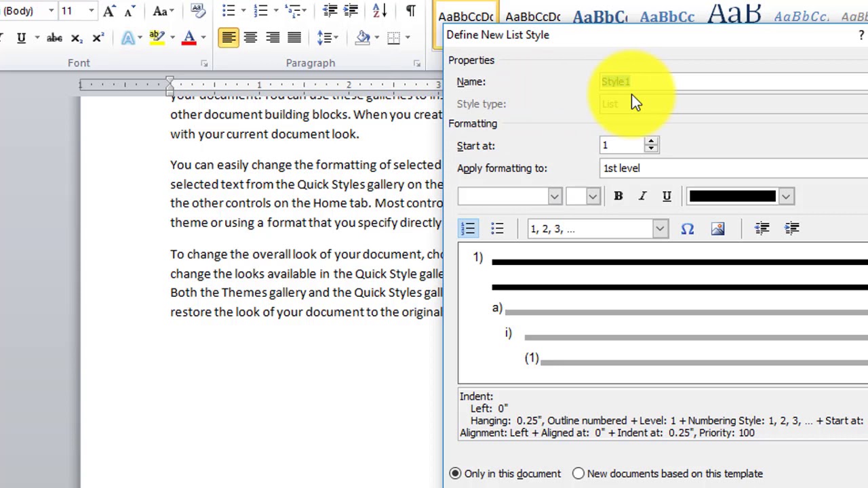Open font color dropdown arrow in dialog

tap(785, 196)
